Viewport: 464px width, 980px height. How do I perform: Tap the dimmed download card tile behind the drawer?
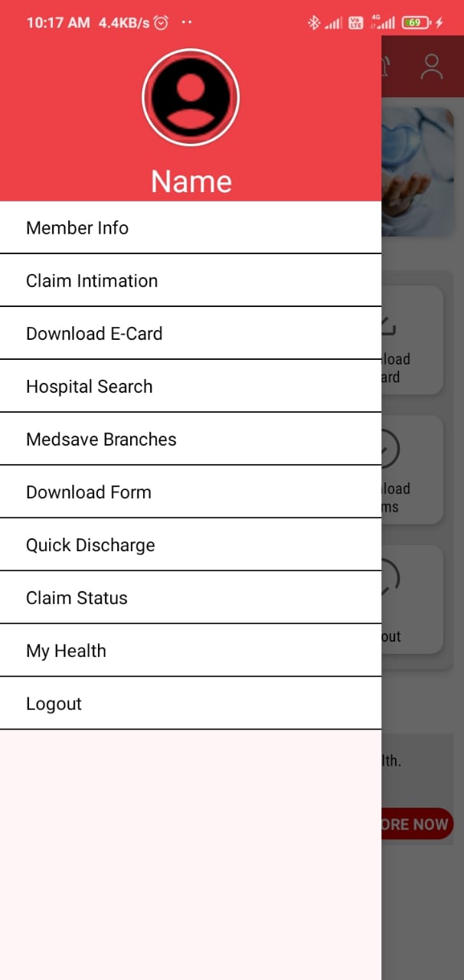pyautogui.click(x=412, y=341)
